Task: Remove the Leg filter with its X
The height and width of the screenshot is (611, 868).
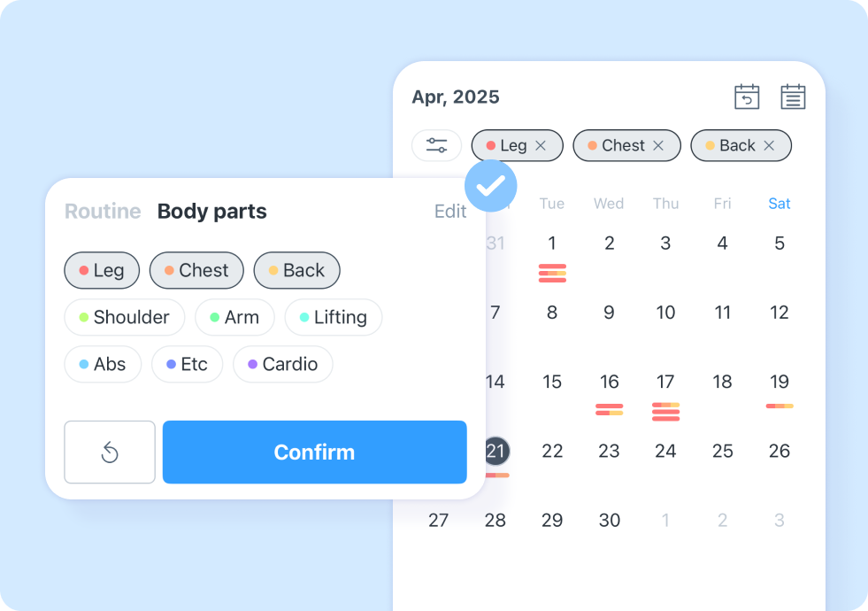Action: [x=541, y=145]
